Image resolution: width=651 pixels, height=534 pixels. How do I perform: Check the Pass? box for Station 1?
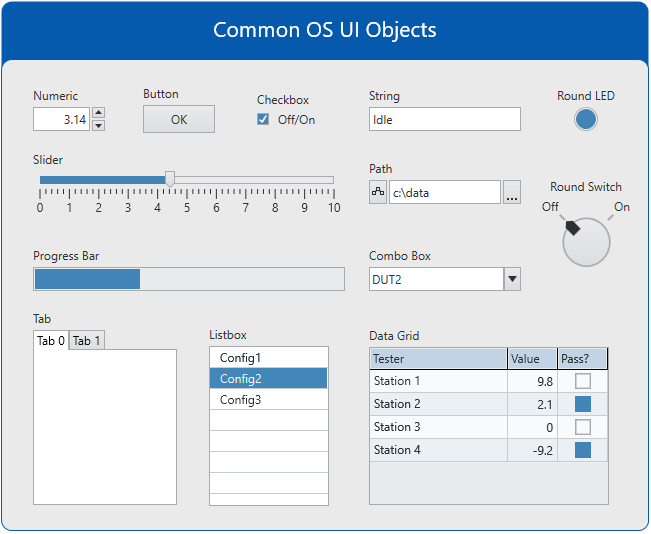click(582, 381)
